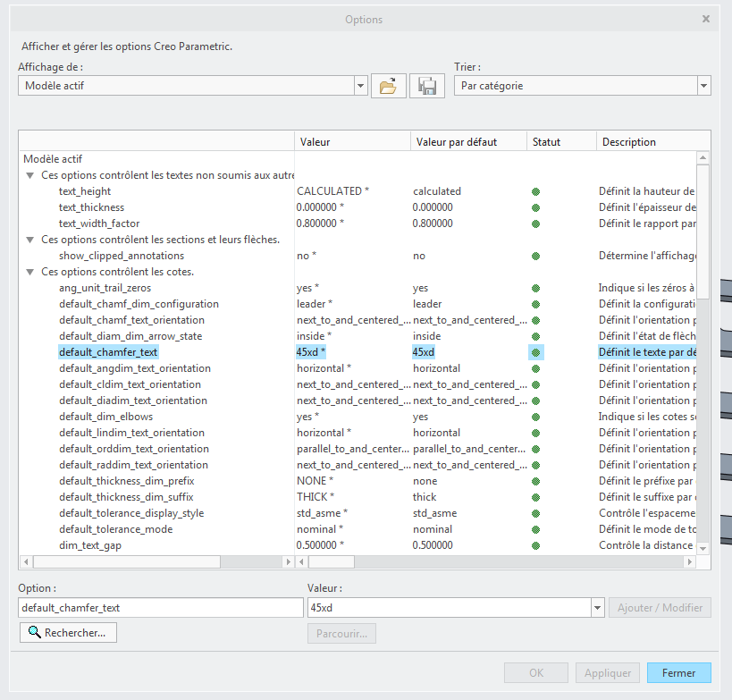Click the leader * value cell
This screenshot has height=700, width=732.
(x=315, y=304)
